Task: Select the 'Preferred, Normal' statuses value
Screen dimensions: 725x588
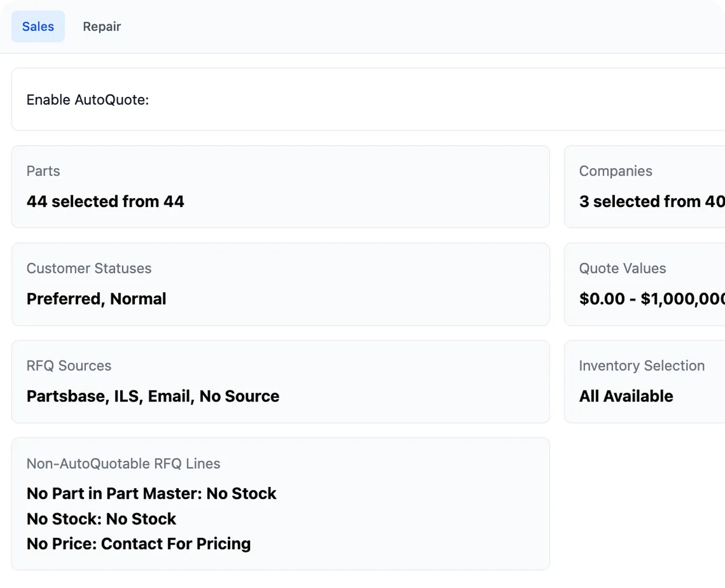Action: tap(96, 299)
